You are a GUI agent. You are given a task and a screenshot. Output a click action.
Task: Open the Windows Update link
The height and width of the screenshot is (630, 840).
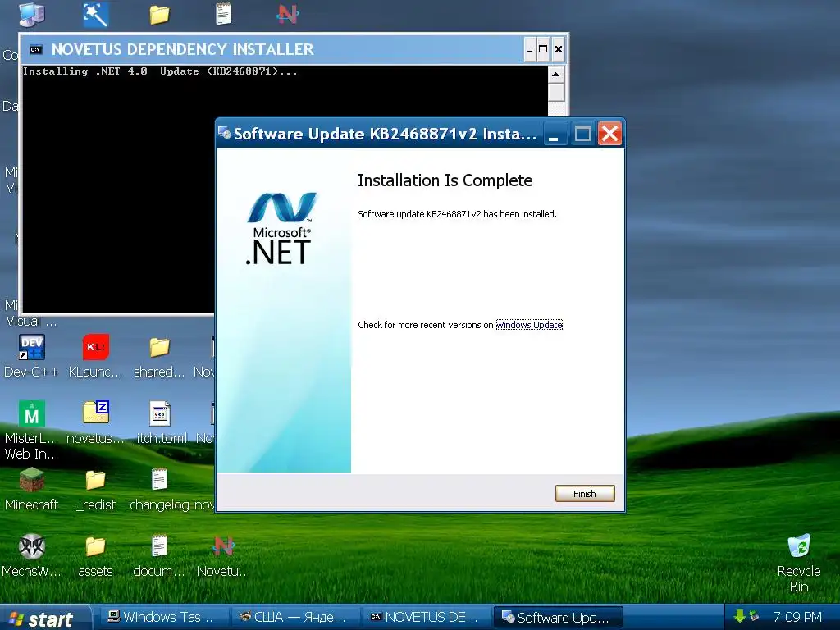tap(529, 325)
